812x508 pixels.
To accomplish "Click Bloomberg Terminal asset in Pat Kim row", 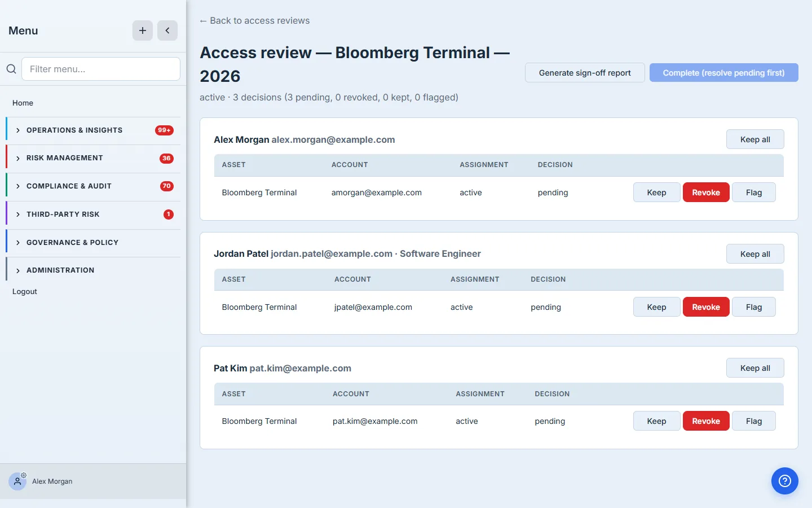I will click(259, 421).
